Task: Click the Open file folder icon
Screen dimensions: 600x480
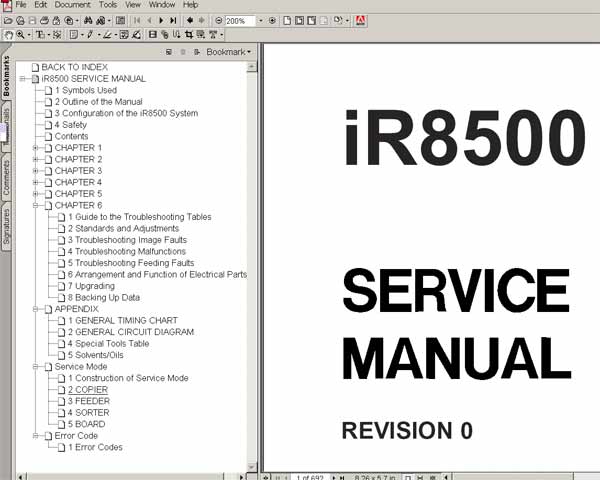Action: pos(8,20)
